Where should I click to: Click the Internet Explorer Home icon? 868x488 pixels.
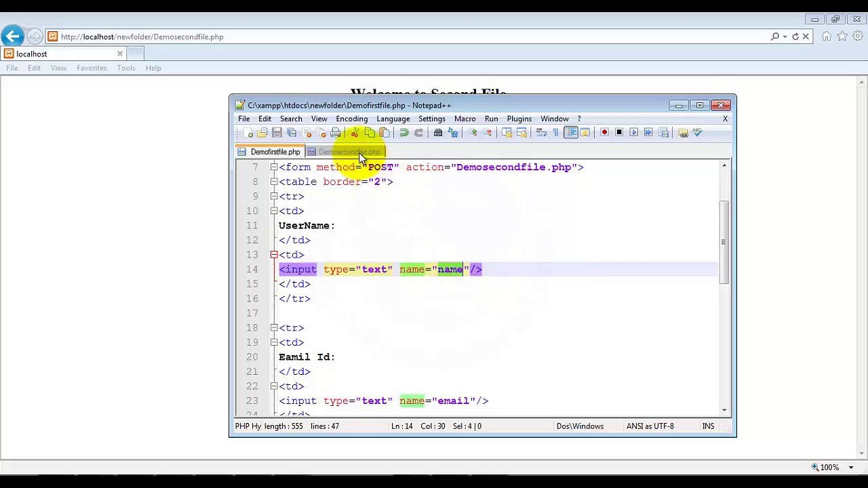pos(827,37)
